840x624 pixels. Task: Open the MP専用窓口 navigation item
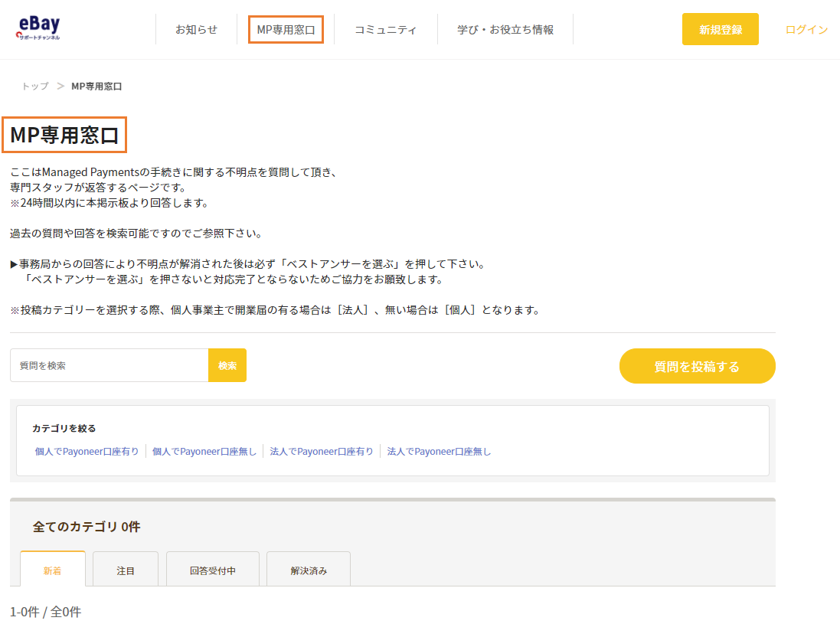tap(286, 29)
